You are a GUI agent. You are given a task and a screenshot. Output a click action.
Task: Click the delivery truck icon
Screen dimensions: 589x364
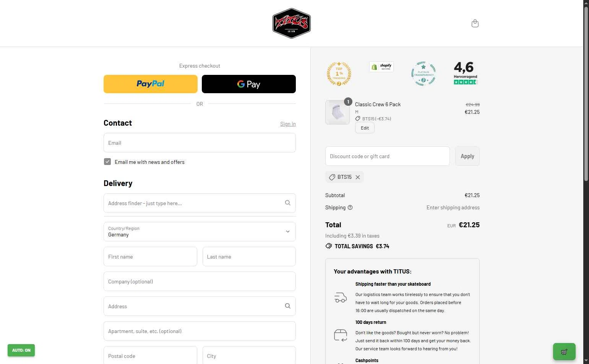pos(341,297)
